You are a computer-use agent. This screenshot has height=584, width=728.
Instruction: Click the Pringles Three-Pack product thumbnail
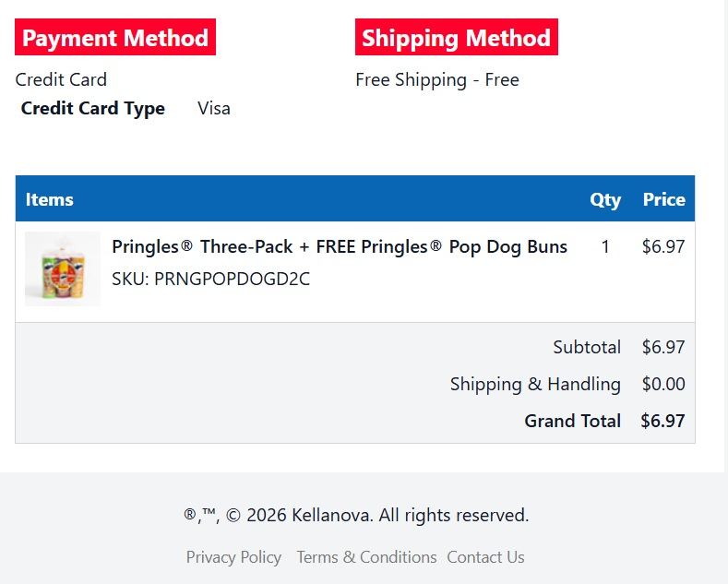pyautogui.click(x=62, y=268)
